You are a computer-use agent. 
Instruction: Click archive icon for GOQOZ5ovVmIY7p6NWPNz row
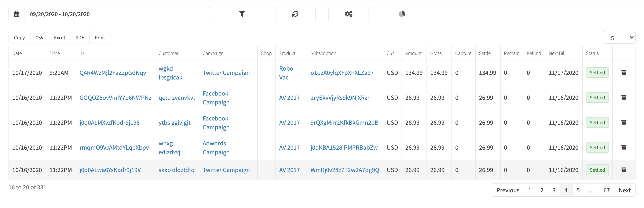(x=624, y=98)
